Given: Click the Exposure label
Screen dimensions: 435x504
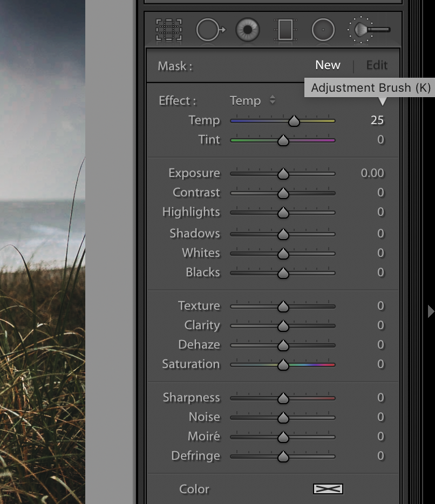Looking at the screenshot, I should (194, 173).
